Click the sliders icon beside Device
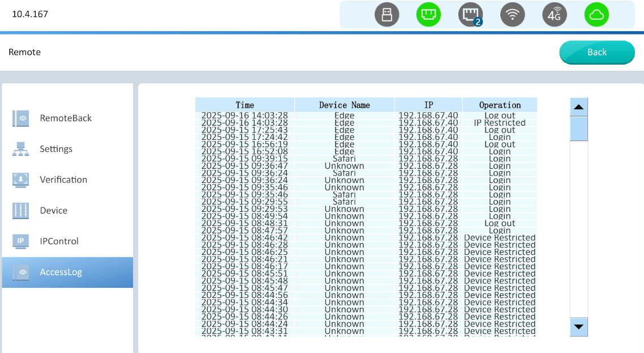The image size is (644, 353). coord(20,210)
